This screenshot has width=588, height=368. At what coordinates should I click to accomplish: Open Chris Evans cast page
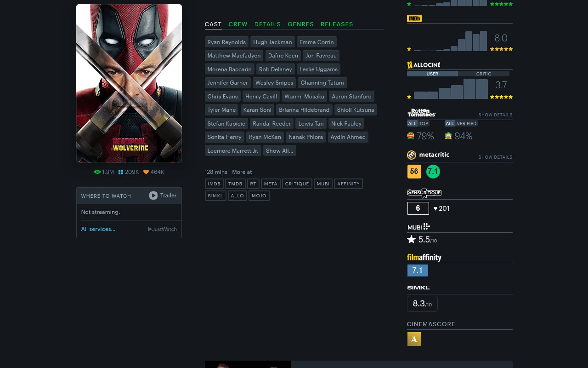pos(222,96)
